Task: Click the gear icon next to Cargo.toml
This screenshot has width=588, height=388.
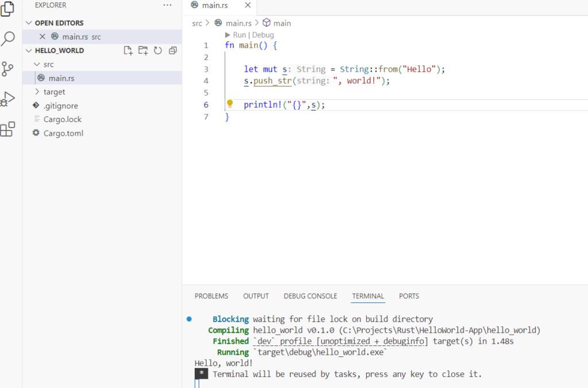Action: pos(36,133)
